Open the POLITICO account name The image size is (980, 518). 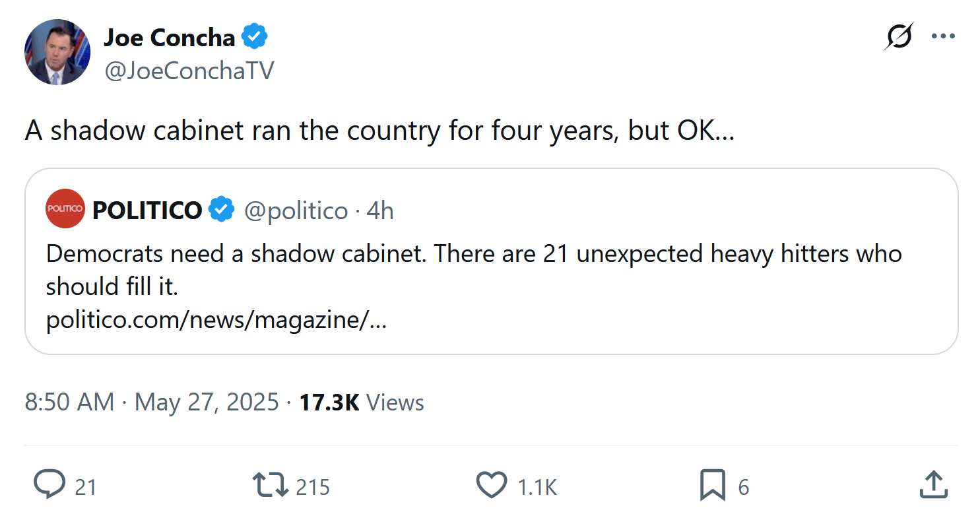tap(147, 210)
